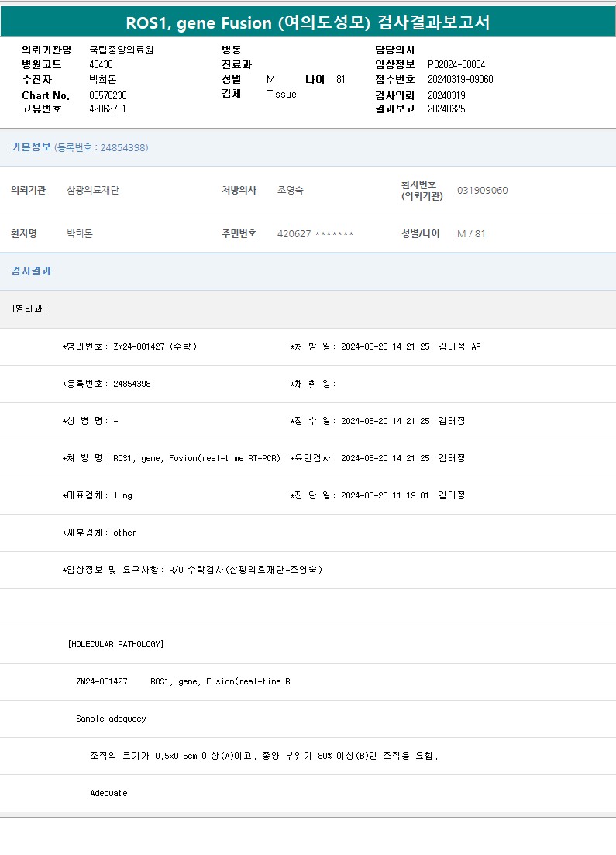Click 환자번호 value 031909060

pos(482,191)
